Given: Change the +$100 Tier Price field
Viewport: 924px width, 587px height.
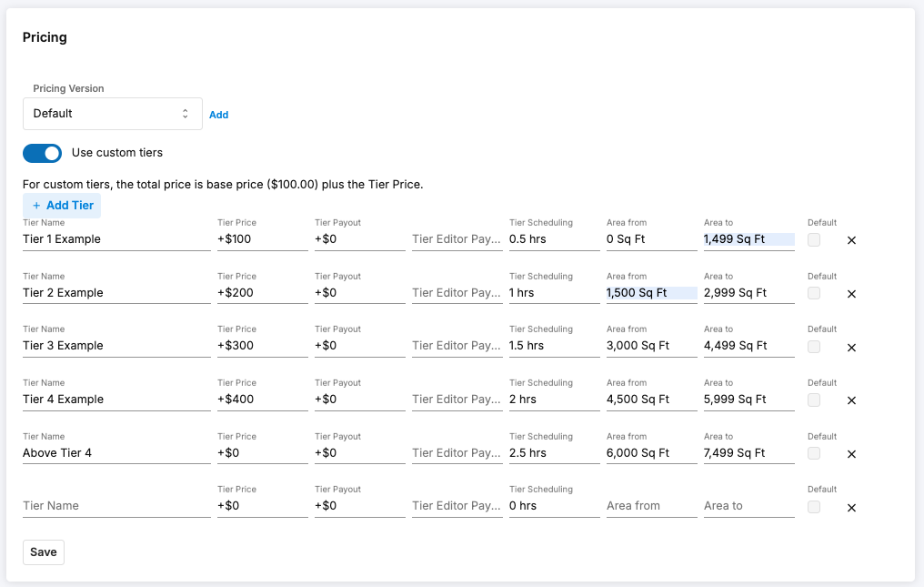Looking at the screenshot, I should 262,239.
